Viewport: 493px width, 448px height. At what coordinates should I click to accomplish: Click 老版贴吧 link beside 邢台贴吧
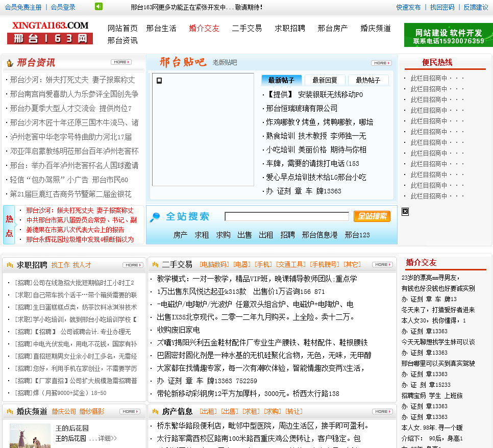[x=225, y=63]
